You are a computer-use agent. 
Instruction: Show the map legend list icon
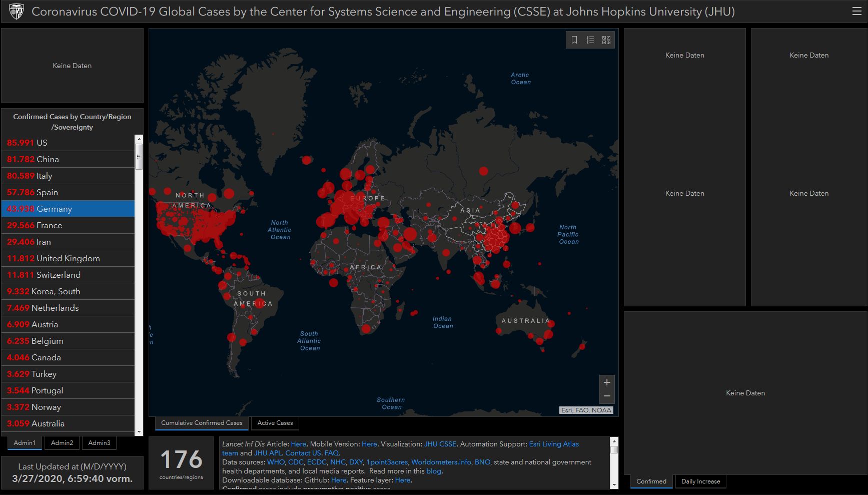click(590, 40)
